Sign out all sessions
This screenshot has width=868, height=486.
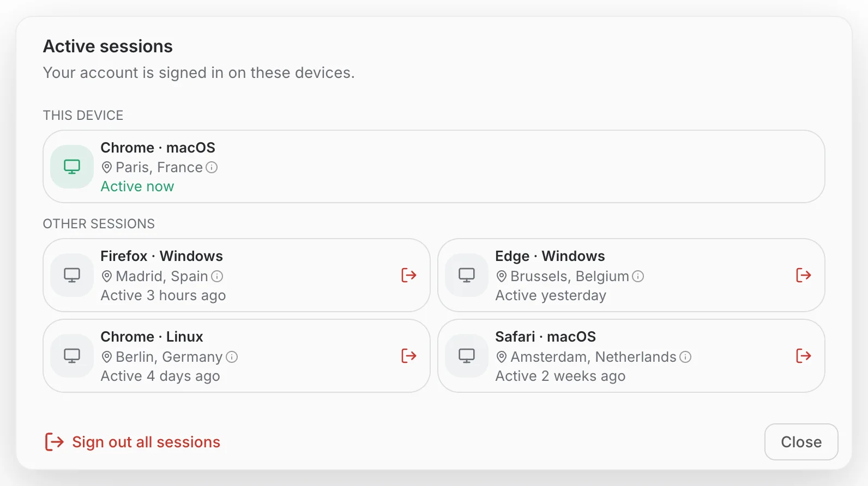132,442
